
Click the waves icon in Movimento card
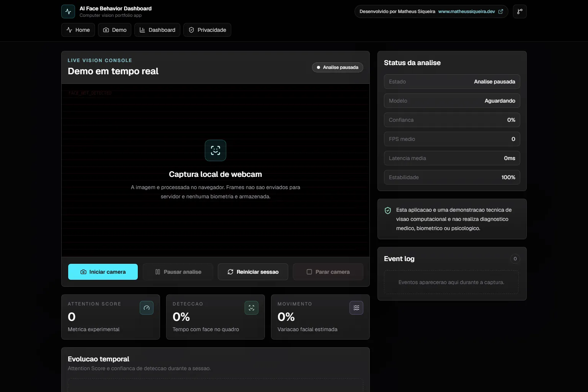tap(356, 308)
